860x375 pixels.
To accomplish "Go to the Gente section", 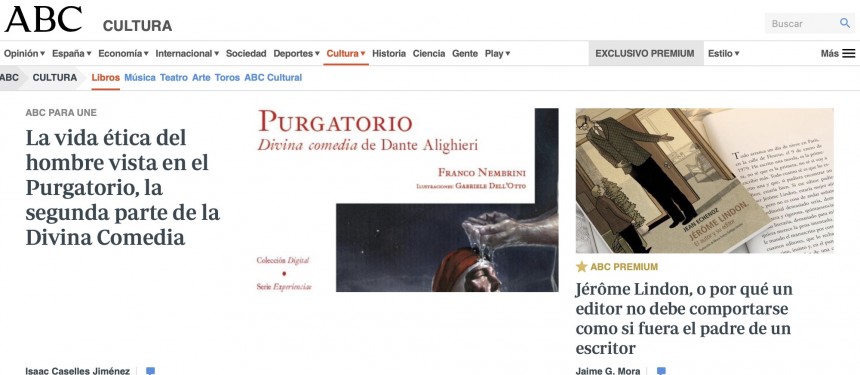I will pyautogui.click(x=465, y=53).
